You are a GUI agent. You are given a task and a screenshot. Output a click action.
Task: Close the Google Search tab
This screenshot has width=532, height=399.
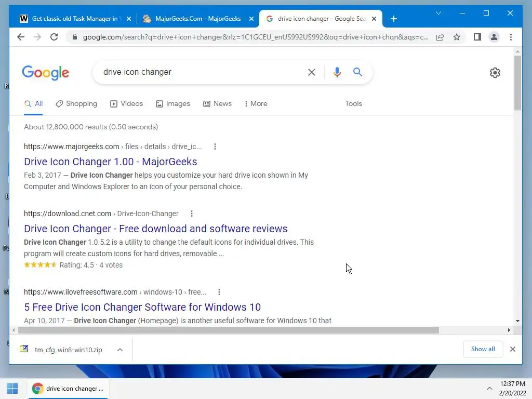pos(374,19)
